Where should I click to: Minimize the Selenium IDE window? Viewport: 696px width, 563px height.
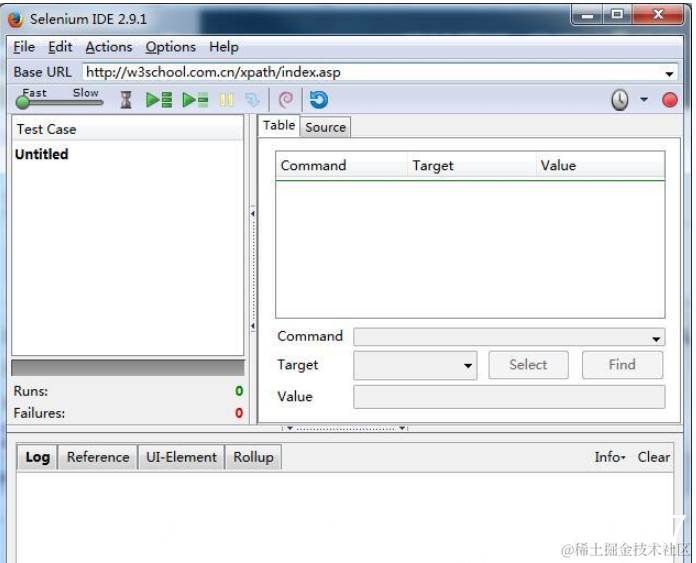pos(587,16)
